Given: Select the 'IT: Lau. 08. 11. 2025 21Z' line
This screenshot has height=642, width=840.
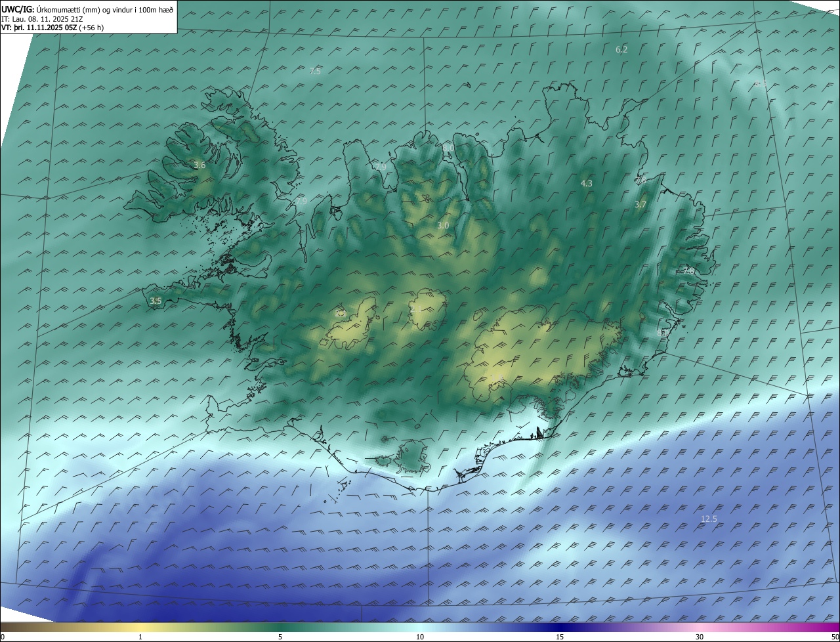Looking at the screenshot, I should 43,19.
